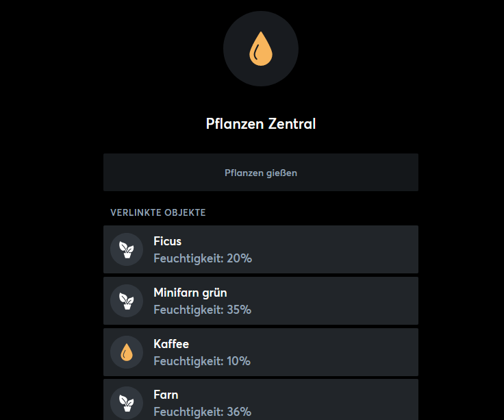
Task: Open the Minifarn grün linked object name
Action: 190,293
